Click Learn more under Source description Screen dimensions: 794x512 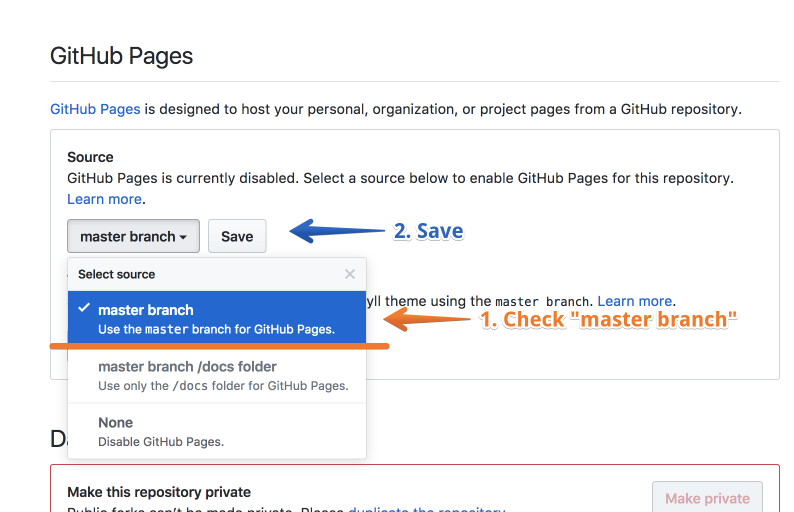click(x=104, y=199)
